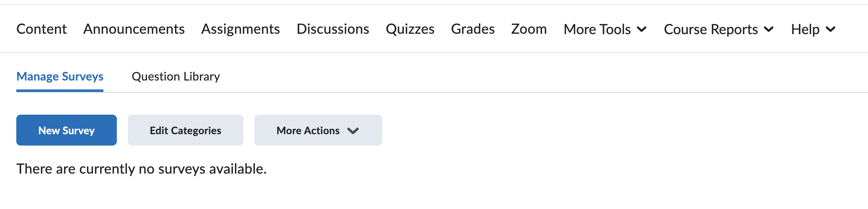Viewport: 868px width, 209px height.
Task: Click the Edit Categories button
Action: tap(185, 130)
